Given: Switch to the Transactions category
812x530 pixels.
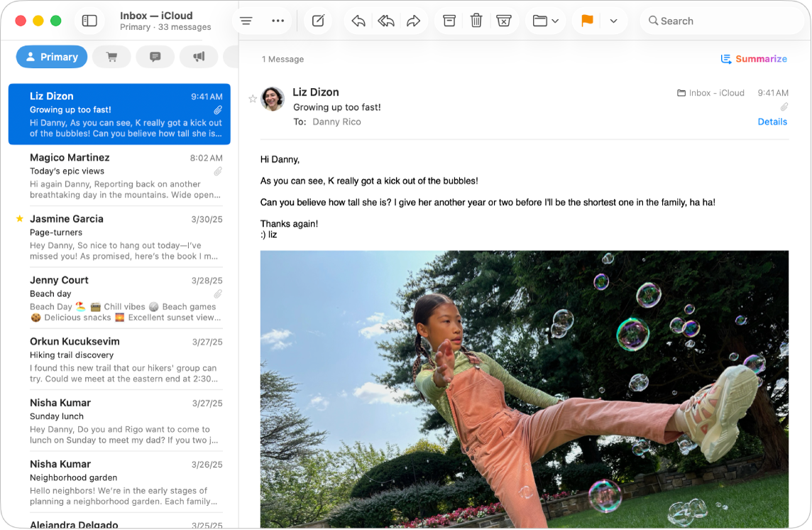Looking at the screenshot, I should (x=111, y=56).
